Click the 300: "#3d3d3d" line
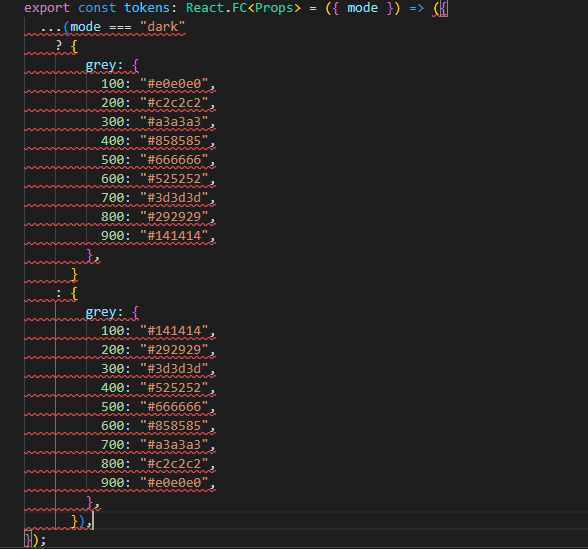The width and height of the screenshot is (588, 549). click(158, 369)
